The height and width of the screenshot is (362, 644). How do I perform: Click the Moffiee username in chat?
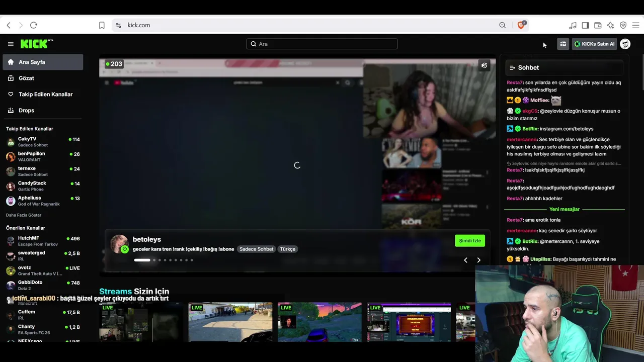[539, 101]
